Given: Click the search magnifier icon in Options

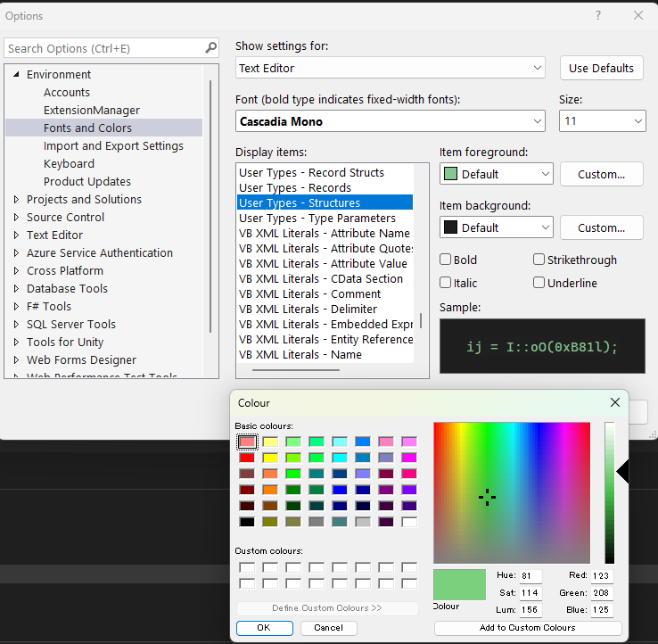Looking at the screenshot, I should click(x=210, y=48).
